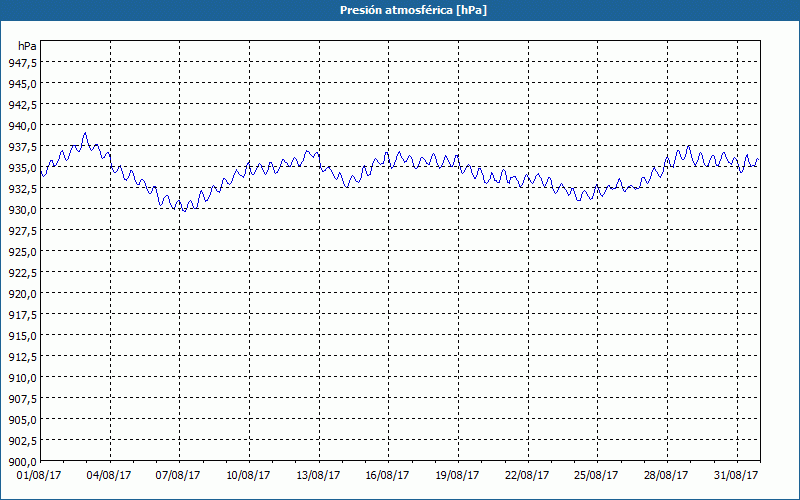This screenshot has height=500, width=800.
Task: Click the 940,0 y-axis label
Action: tap(22, 126)
